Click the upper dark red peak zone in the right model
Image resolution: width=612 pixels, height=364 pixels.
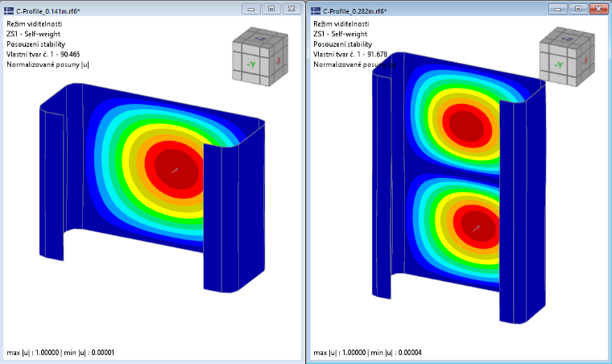coord(468,126)
